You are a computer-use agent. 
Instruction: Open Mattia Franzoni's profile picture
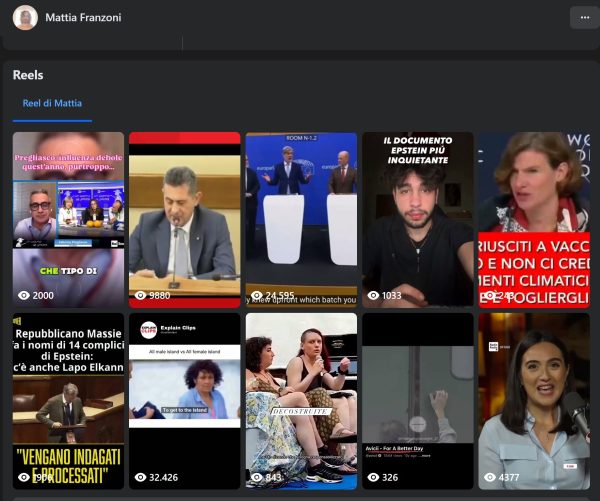25,17
